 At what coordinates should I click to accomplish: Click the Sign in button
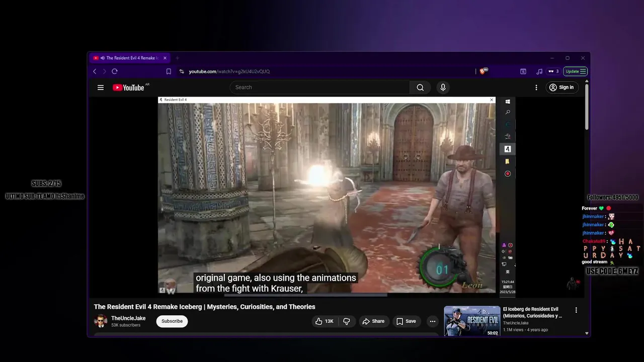561,87
